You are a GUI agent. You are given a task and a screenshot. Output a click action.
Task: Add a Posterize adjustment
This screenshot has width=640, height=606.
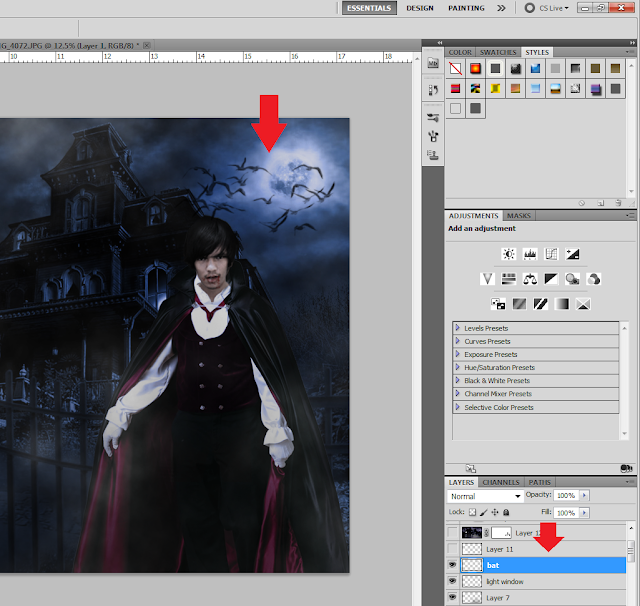click(x=519, y=304)
